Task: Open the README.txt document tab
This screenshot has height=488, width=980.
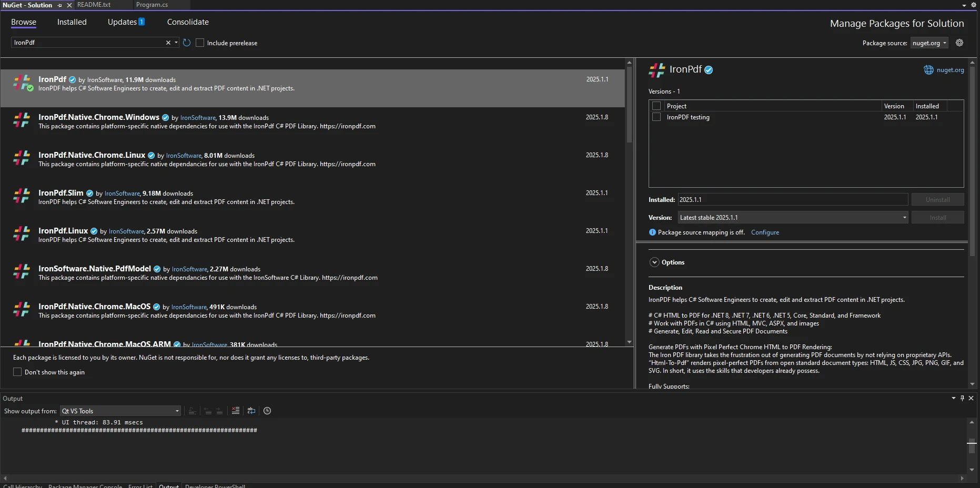Action: coord(94,5)
